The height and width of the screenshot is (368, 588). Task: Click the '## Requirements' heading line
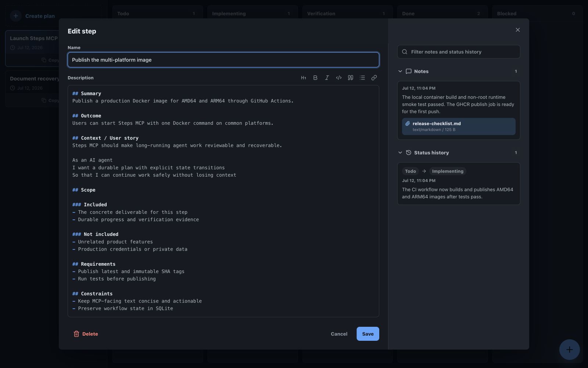click(94, 264)
